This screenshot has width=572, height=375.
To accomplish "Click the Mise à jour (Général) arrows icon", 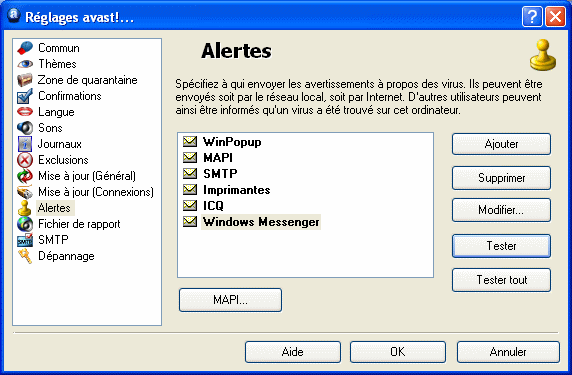I will pos(25,176).
